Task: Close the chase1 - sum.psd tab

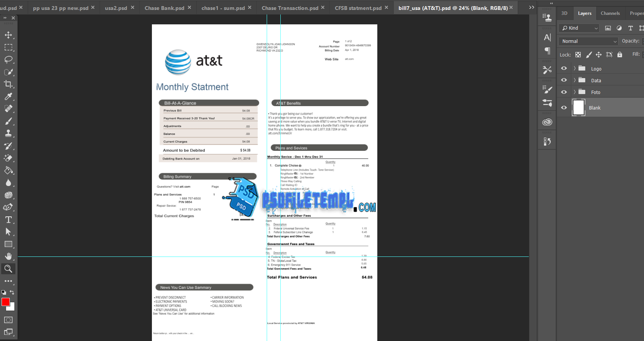Action: point(250,8)
